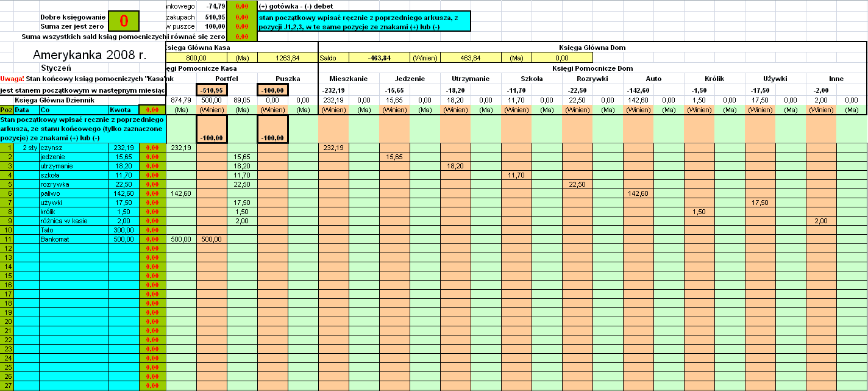Click the -510,95 balance under Portfel
The width and height of the screenshot is (868, 391).
click(212, 90)
